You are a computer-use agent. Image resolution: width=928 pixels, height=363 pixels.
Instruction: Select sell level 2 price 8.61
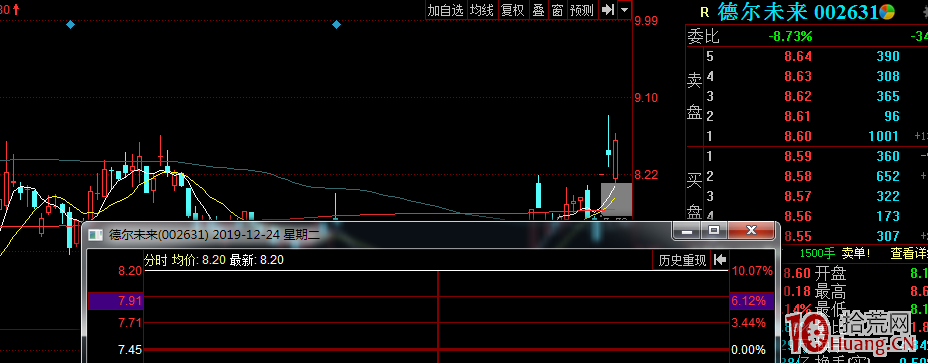coord(798,116)
